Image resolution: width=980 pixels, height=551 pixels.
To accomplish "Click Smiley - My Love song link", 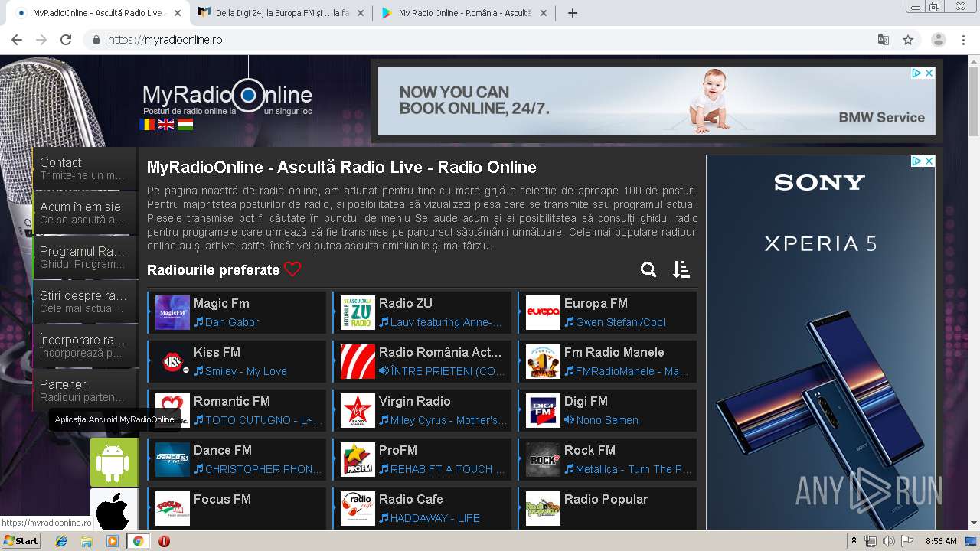I will pos(246,371).
